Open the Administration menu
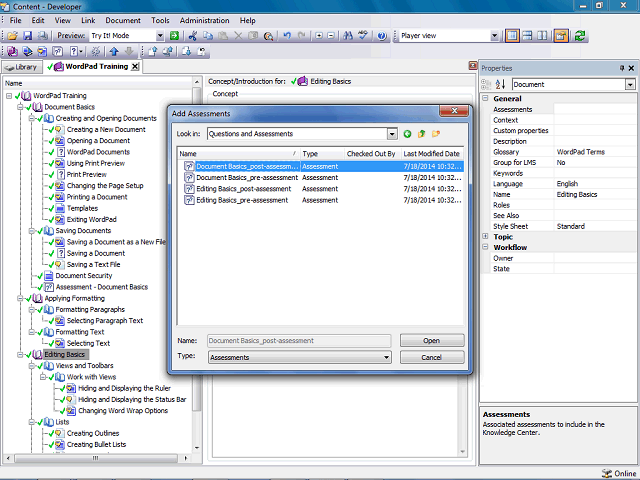This screenshot has width=640, height=480. coord(204,20)
